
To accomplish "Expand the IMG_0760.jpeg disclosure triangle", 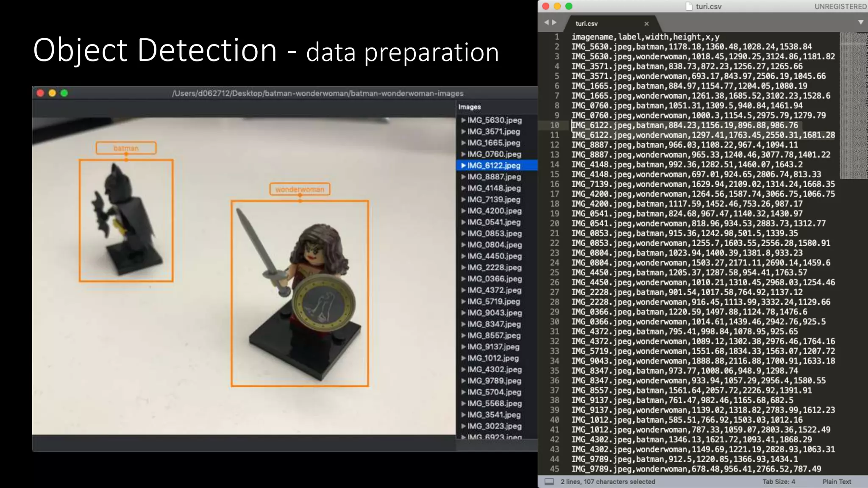I will (463, 154).
